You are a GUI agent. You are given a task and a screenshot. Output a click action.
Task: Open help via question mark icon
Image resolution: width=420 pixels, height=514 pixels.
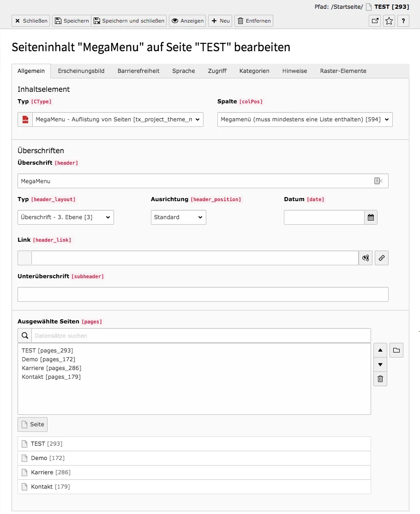click(403, 21)
